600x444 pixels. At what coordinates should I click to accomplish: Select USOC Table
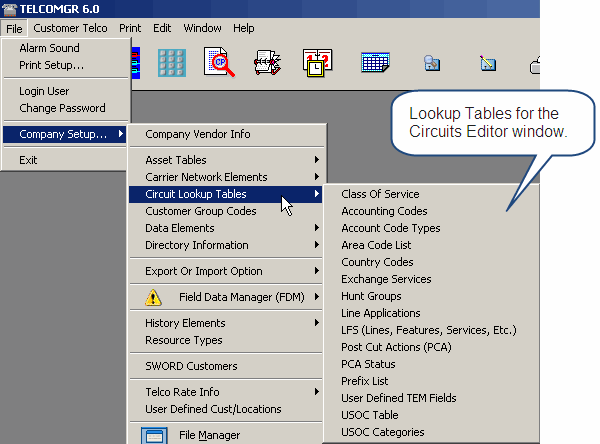click(431, 415)
